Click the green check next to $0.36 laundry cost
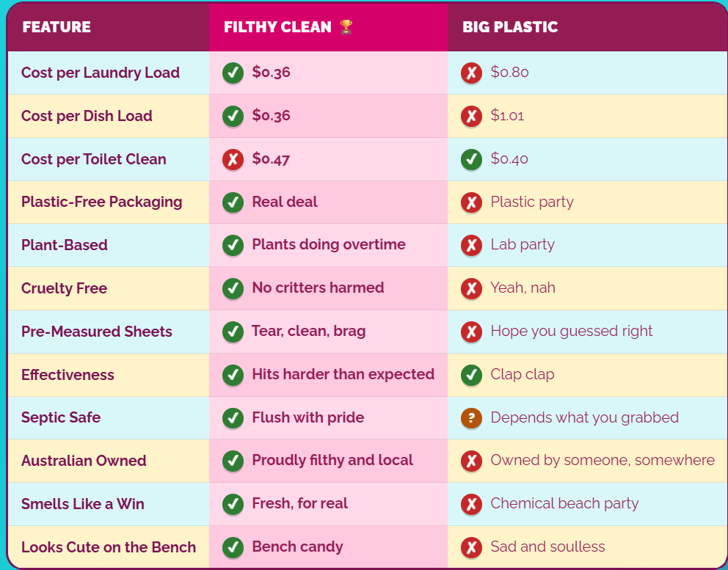The width and height of the screenshot is (728, 570). 233,73
